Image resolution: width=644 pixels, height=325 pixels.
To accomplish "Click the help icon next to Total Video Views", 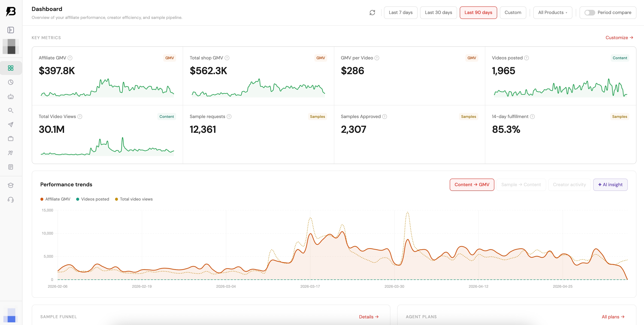I will pos(80,117).
